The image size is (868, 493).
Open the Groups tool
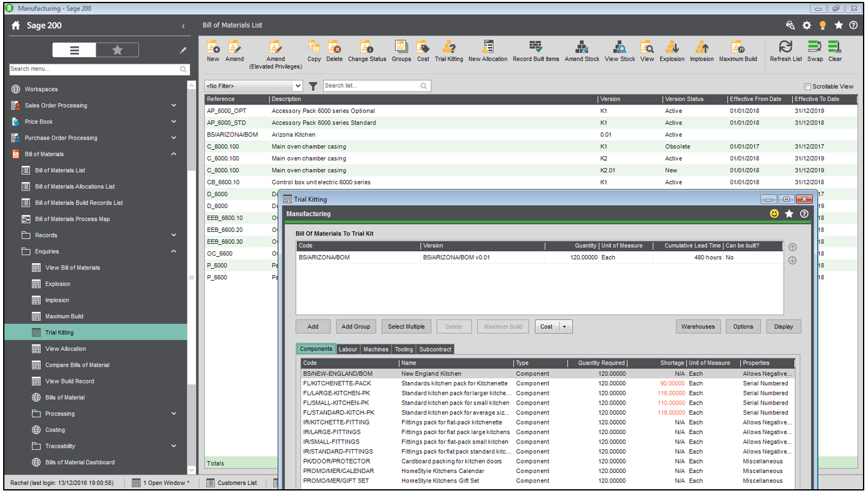tap(401, 51)
